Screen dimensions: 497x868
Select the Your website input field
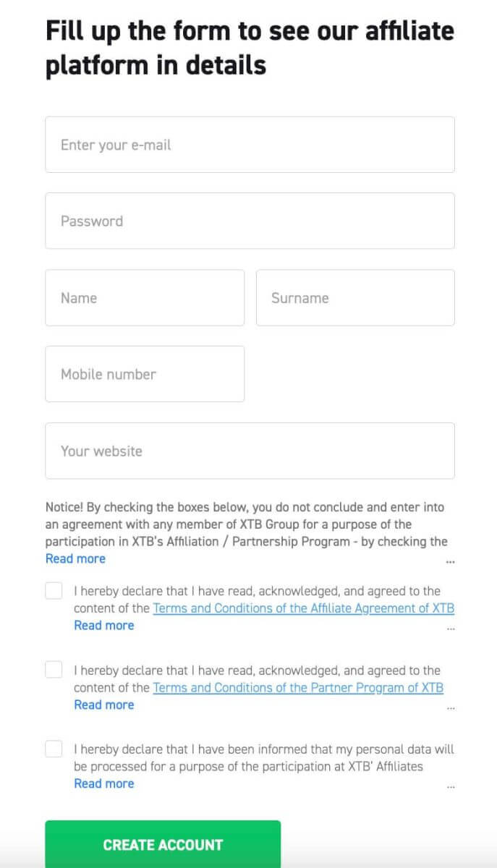coord(250,450)
